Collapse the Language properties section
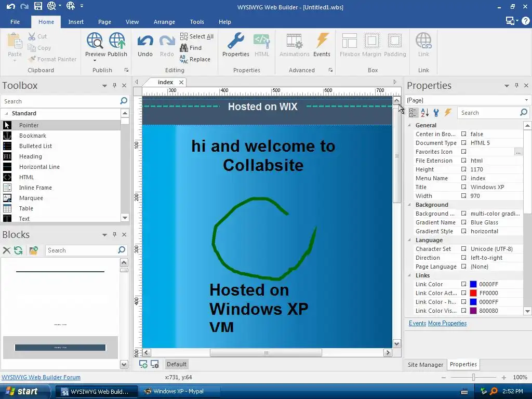The width and height of the screenshot is (532, 399). 409,240
